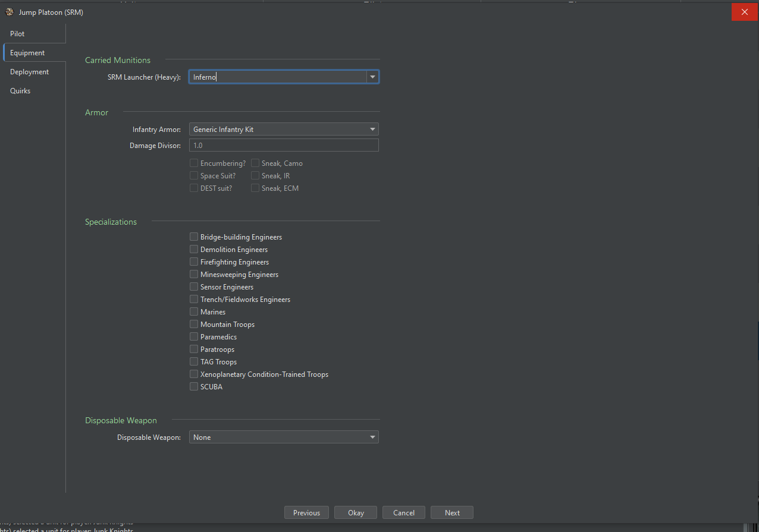Select the Equipment tab

(34, 53)
